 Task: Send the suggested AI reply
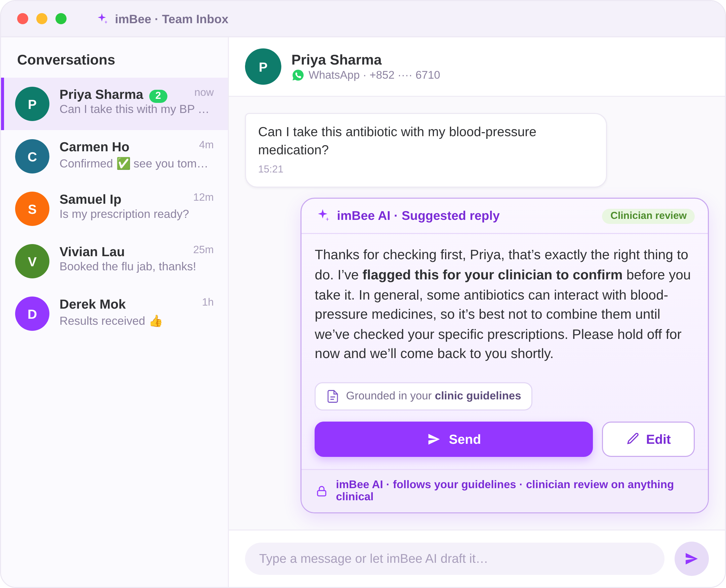(x=453, y=439)
